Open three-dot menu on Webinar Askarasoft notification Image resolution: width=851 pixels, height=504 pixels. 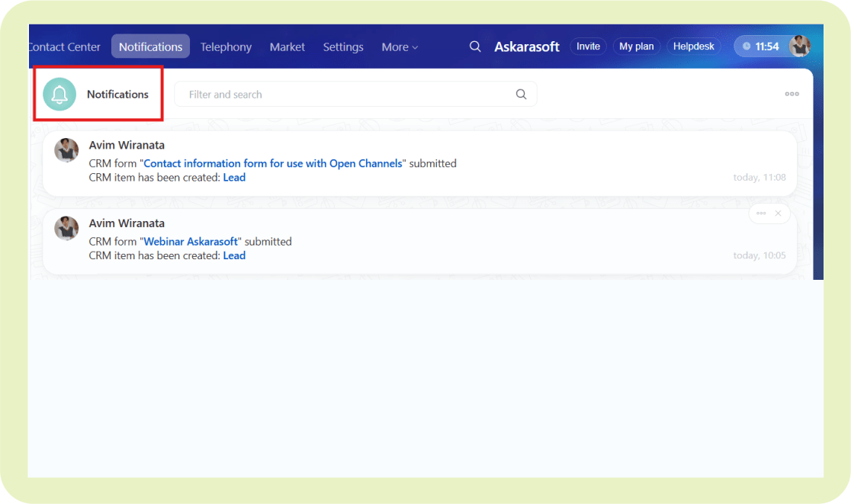[x=761, y=213]
